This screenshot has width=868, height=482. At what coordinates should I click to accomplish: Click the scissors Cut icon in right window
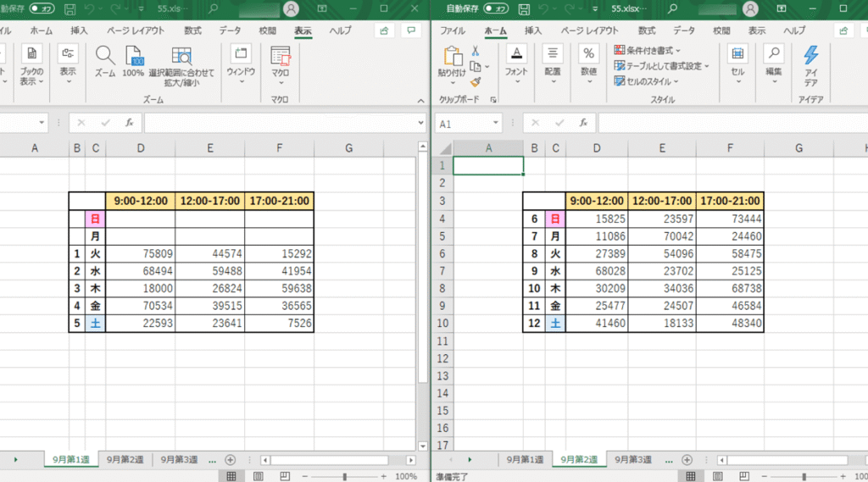coord(476,51)
